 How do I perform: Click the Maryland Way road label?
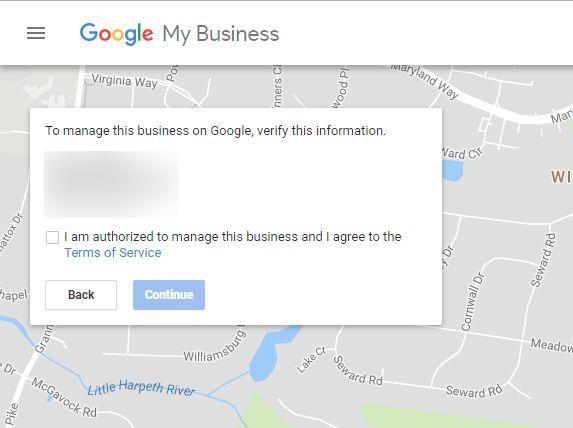(424, 80)
